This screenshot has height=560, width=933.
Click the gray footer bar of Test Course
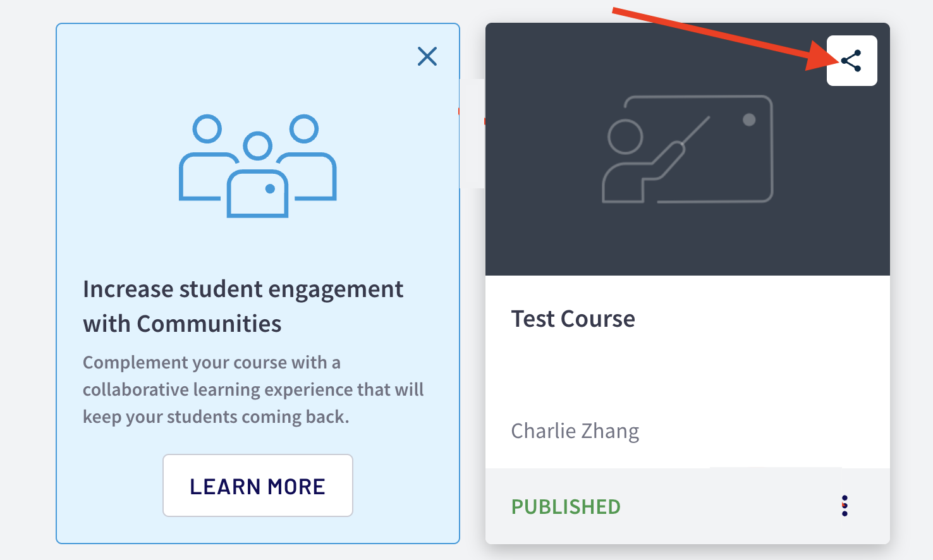pos(688,506)
